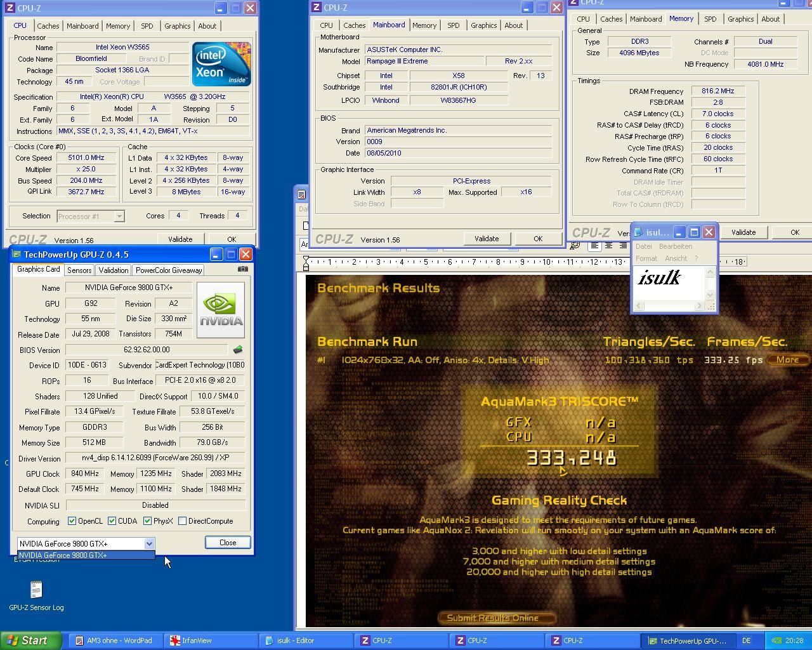This screenshot has height=650, width=812.
Task: Open the Windows Start menu
Action: pos(31,640)
